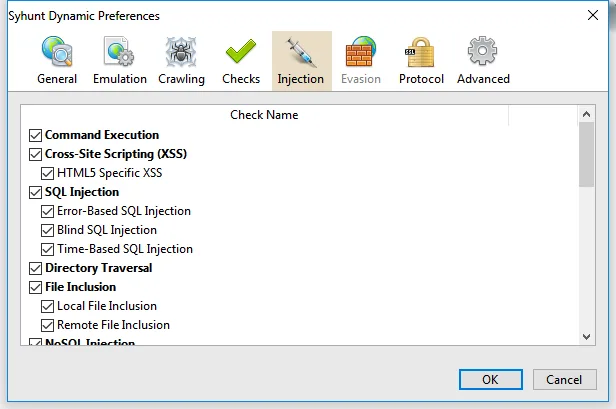Switch to the Emulation tab label
Screen dimensions: 616x409
coord(120,79)
